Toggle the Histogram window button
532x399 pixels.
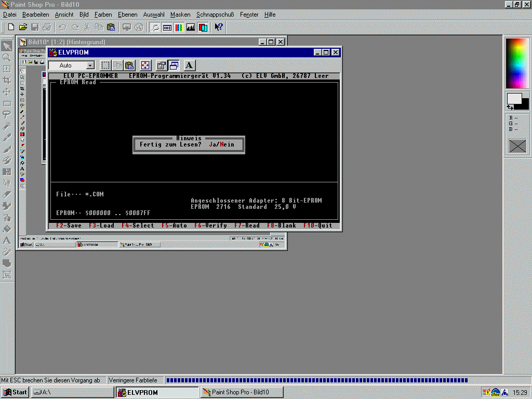pyautogui.click(x=191, y=27)
